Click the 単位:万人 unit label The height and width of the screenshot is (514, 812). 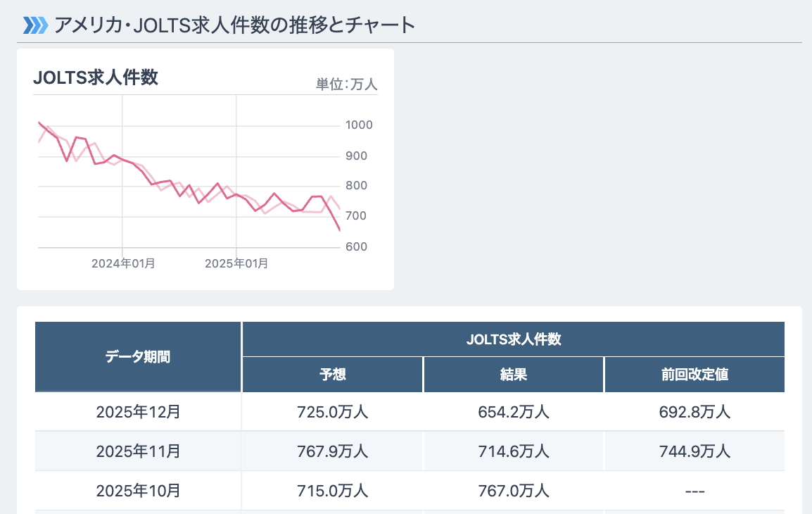pos(347,84)
